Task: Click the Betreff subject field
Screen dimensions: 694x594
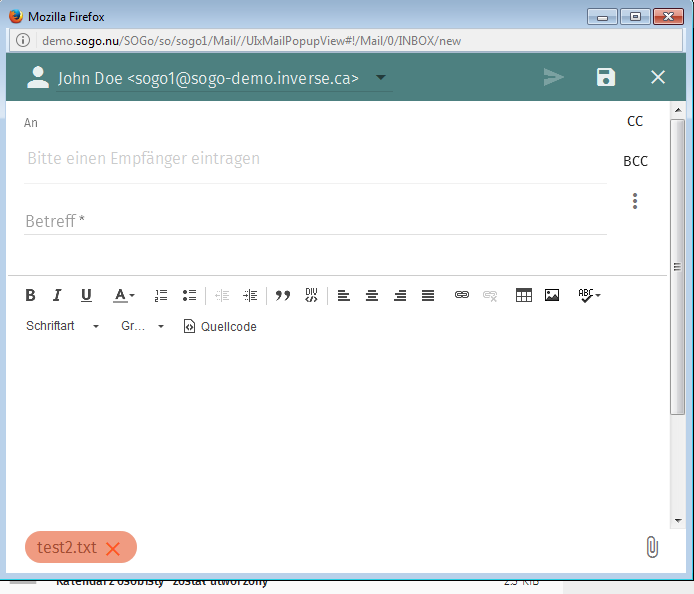Action: [315, 221]
